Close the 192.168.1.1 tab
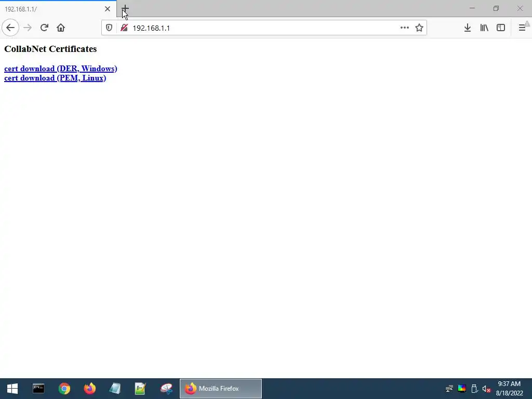Viewport: 532px width, 399px height. click(x=108, y=9)
